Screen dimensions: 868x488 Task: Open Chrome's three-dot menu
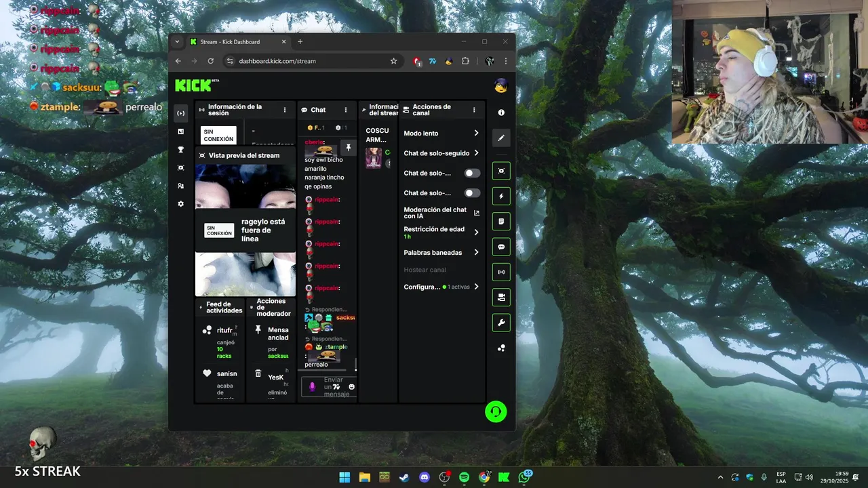pos(505,61)
